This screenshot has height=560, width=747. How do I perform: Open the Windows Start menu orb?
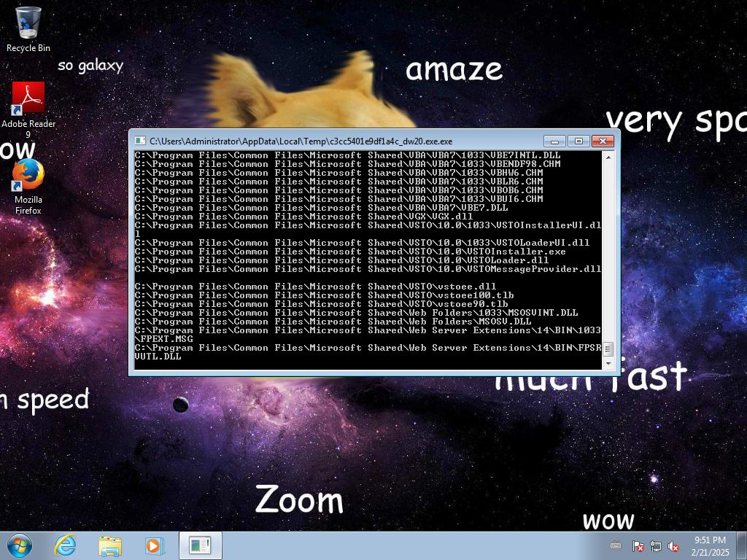20,545
